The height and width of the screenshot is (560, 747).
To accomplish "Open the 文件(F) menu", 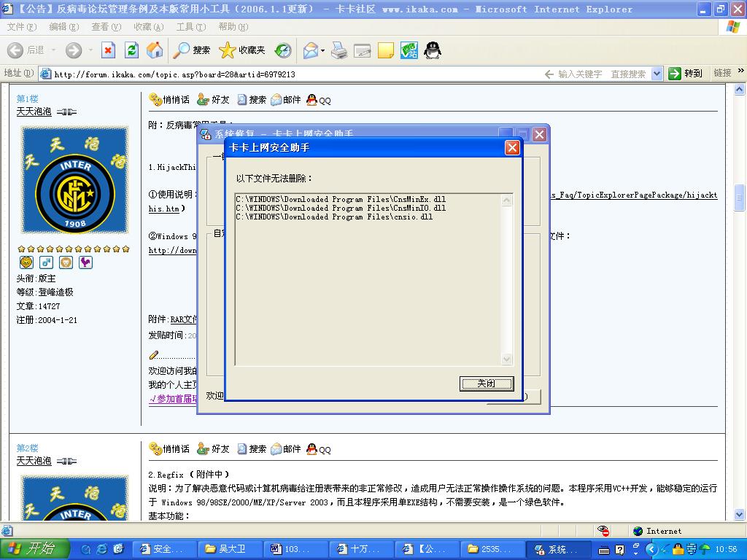I will click(21, 27).
